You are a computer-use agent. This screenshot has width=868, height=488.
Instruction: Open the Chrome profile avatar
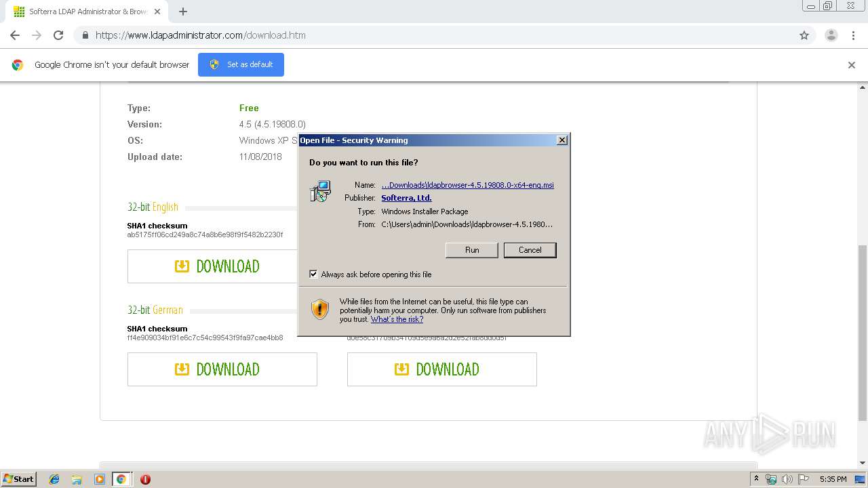pos(831,35)
